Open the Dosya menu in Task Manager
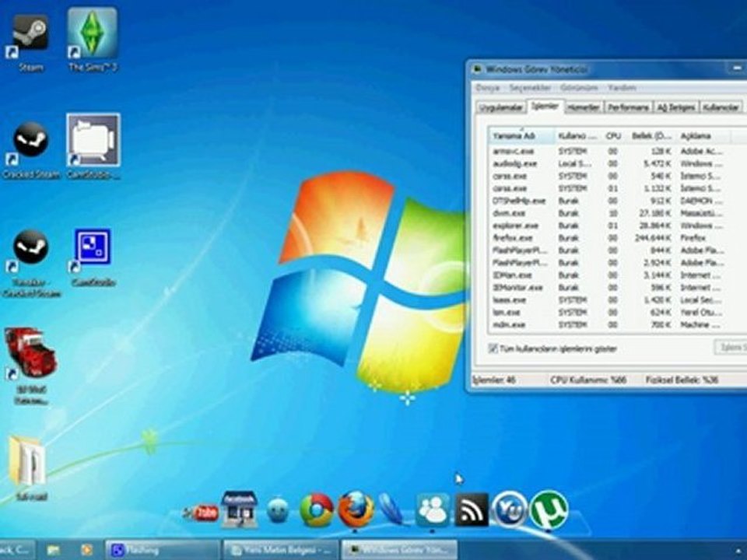 tap(488, 88)
